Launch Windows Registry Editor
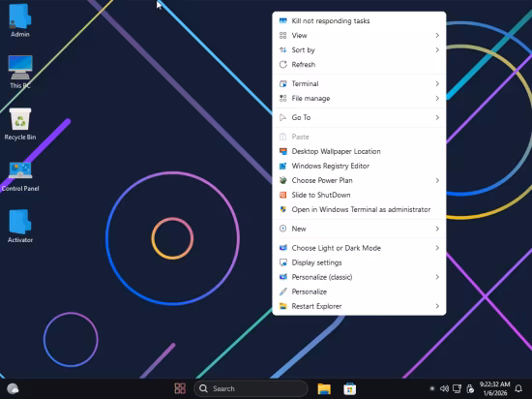Image resolution: width=532 pixels, height=399 pixels. [x=359, y=166]
